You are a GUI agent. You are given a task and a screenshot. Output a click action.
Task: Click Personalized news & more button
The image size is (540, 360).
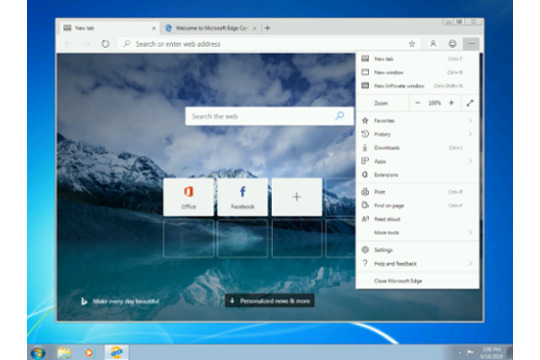pyautogui.click(x=270, y=301)
